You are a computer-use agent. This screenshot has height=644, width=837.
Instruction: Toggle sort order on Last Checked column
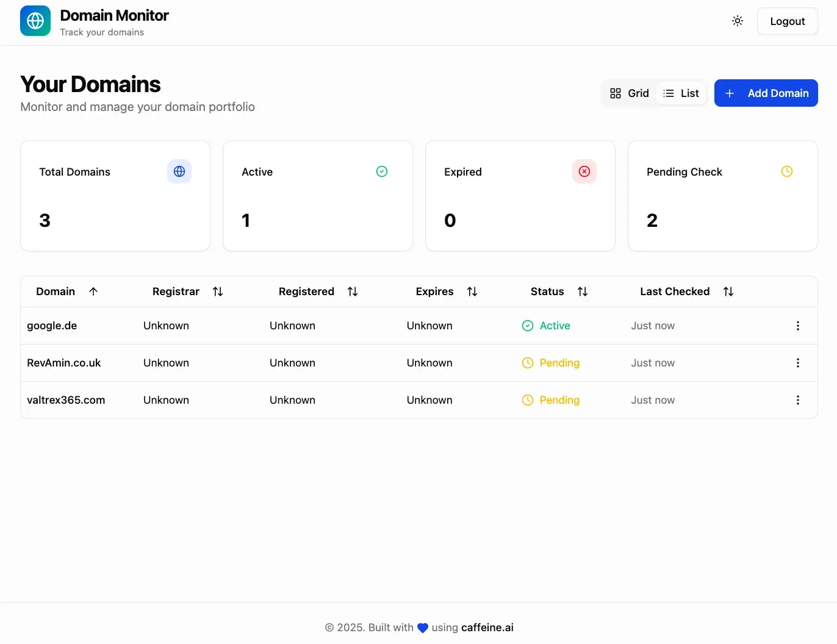(728, 292)
